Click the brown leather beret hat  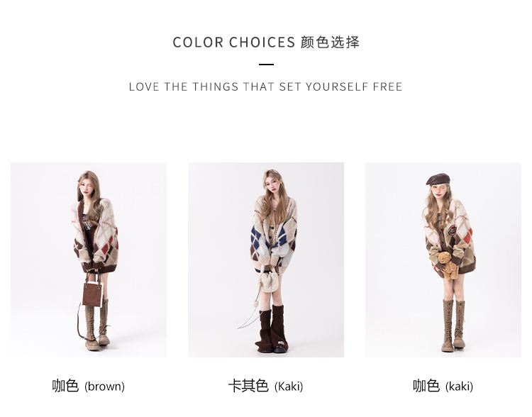pos(438,179)
